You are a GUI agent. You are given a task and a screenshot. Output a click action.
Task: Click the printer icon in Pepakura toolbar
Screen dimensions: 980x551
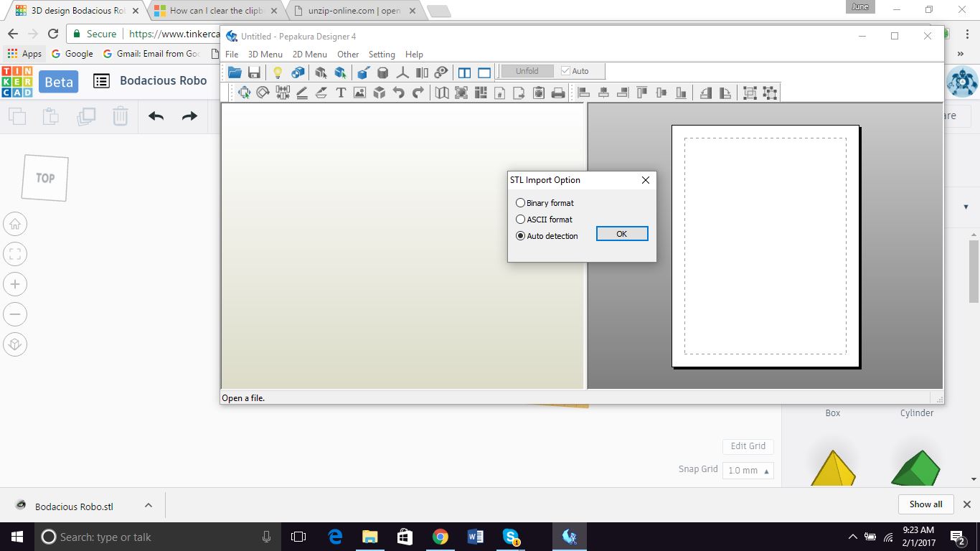(558, 92)
